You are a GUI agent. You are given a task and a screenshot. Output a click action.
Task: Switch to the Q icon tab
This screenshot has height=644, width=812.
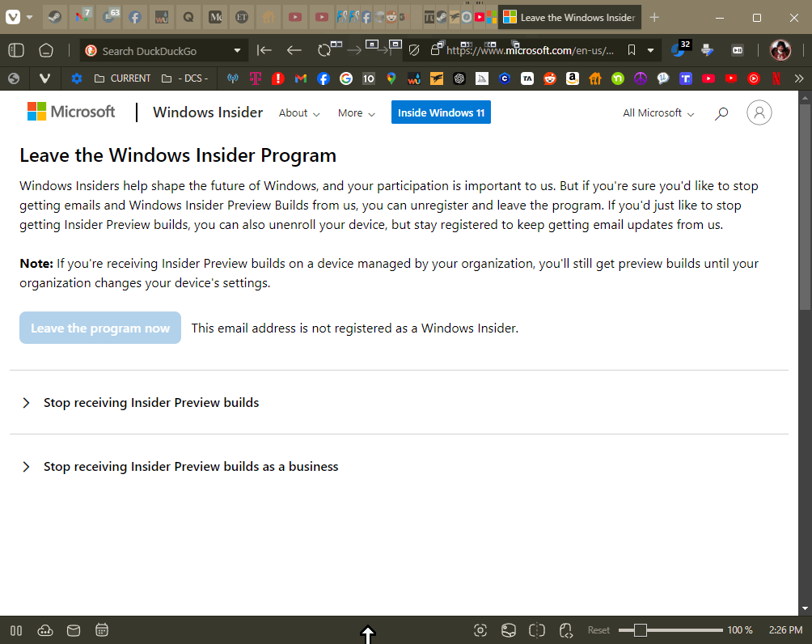pyautogui.click(x=188, y=17)
